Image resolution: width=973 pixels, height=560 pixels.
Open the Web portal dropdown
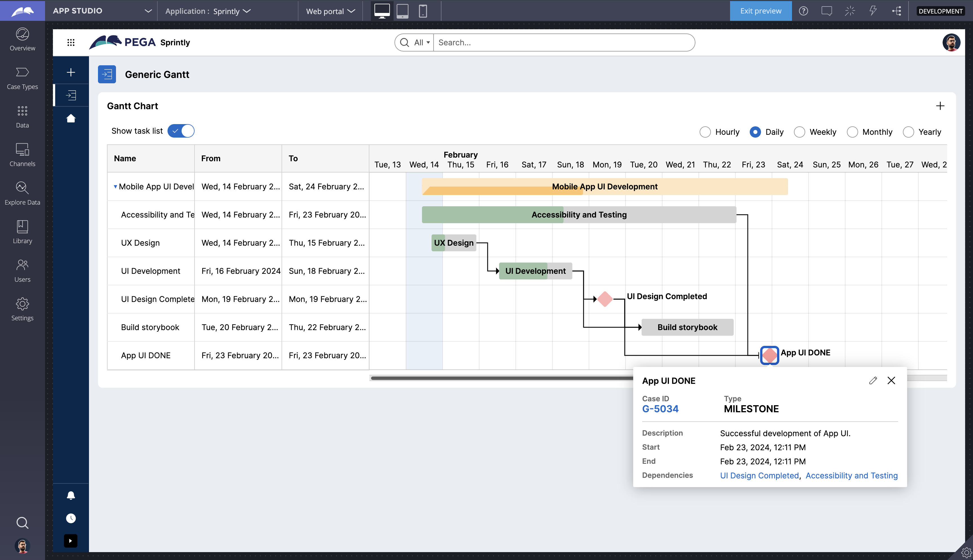click(x=330, y=11)
